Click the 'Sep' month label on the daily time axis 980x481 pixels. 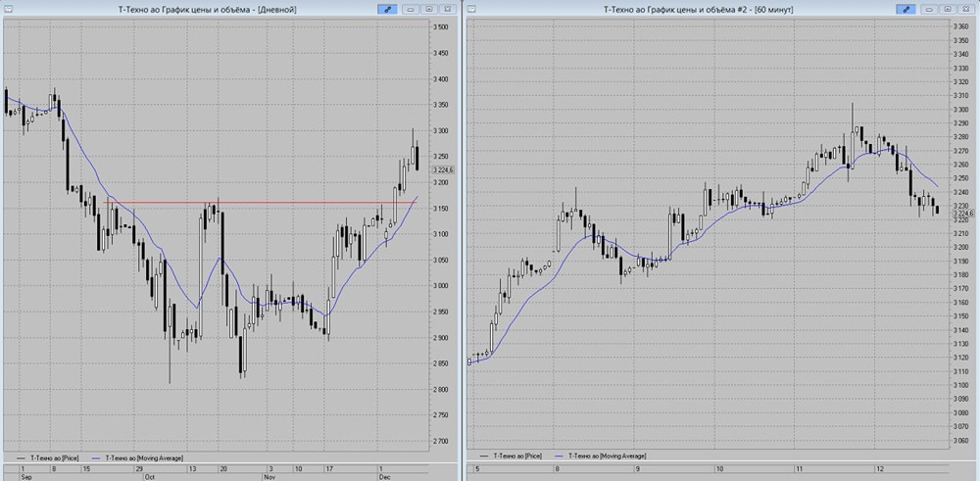tap(25, 475)
